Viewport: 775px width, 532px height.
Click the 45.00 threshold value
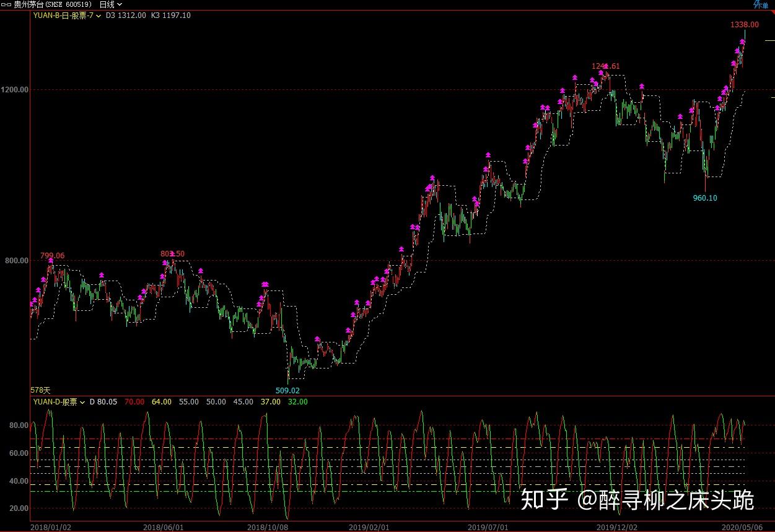tap(243, 402)
